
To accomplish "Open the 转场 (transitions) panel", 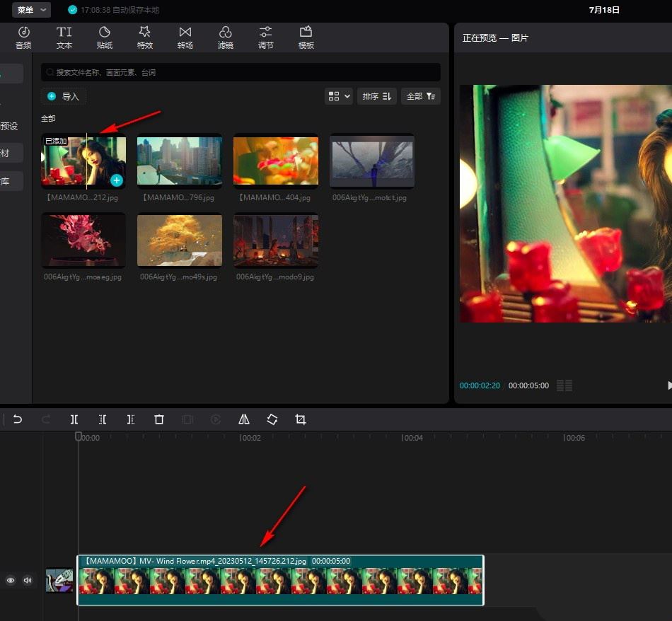I will (x=185, y=37).
